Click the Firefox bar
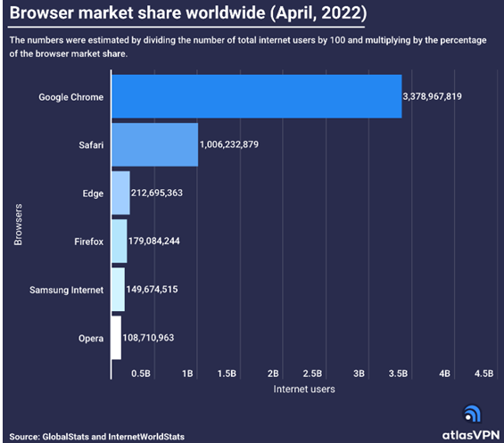The height and width of the screenshot is (443, 504). click(x=120, y=241)
